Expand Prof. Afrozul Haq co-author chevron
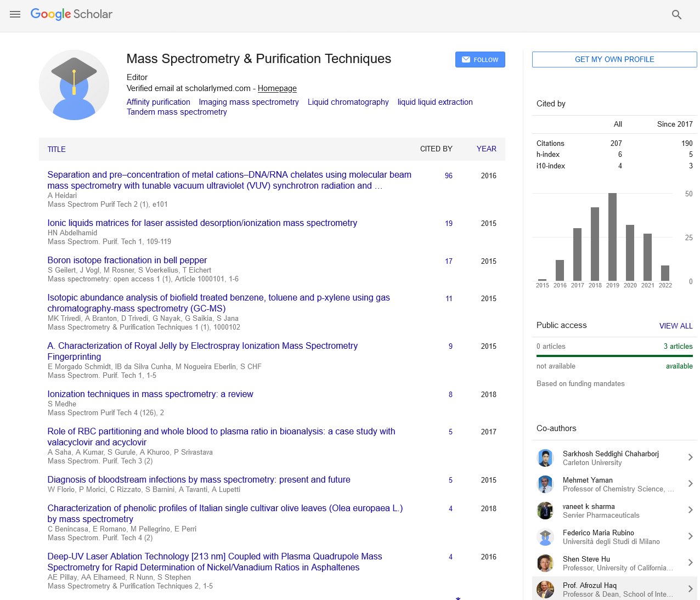 690,589
